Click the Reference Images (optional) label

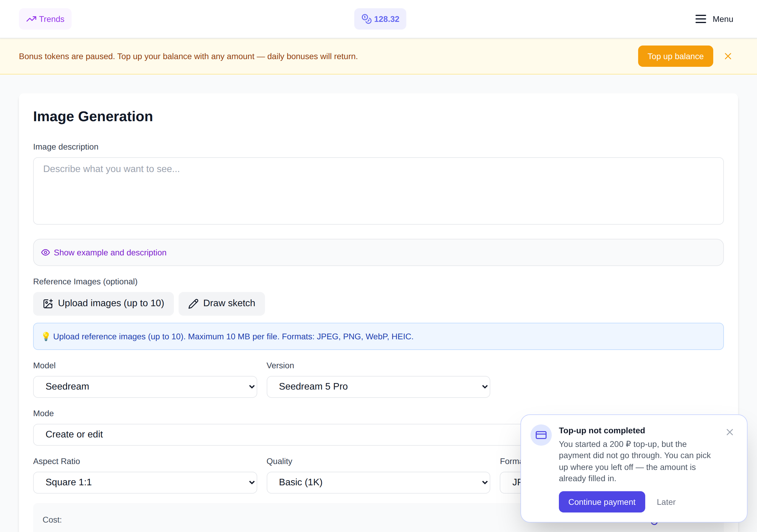[x=85, y=281]
